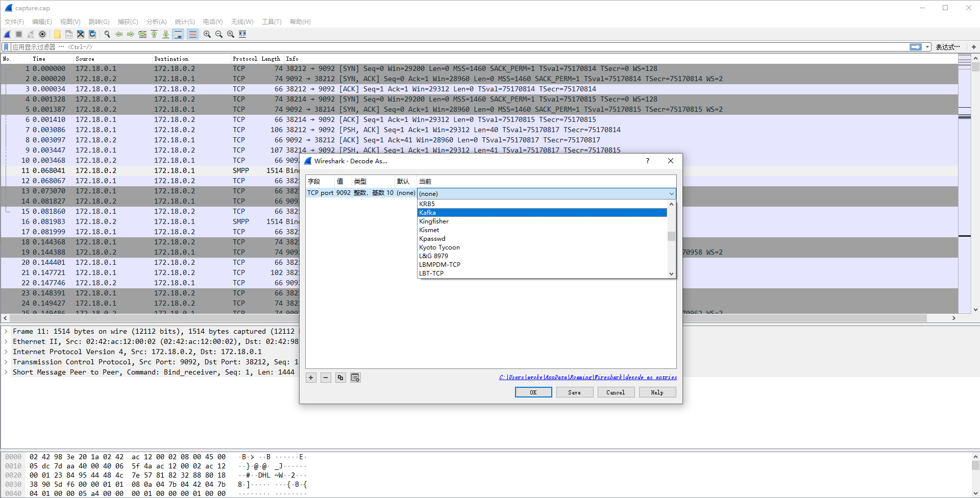Open Help for Decode As
The height and width of the screenshot is (498, 980).
pos(657,392)
